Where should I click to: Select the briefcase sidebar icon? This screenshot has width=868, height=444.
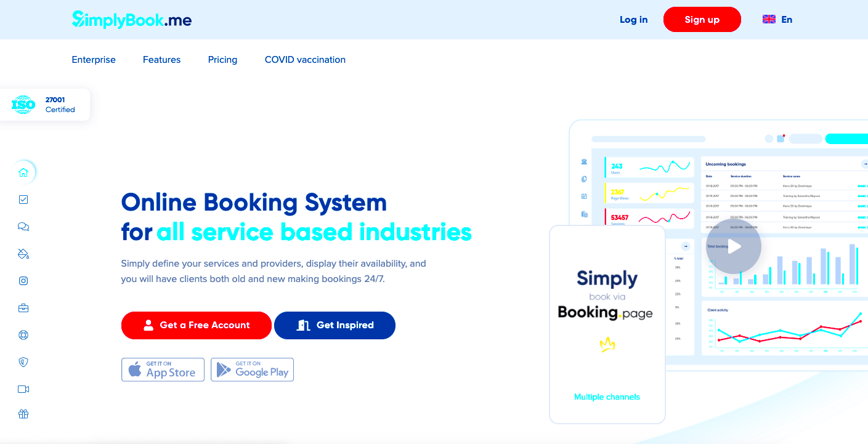[23, 308]
